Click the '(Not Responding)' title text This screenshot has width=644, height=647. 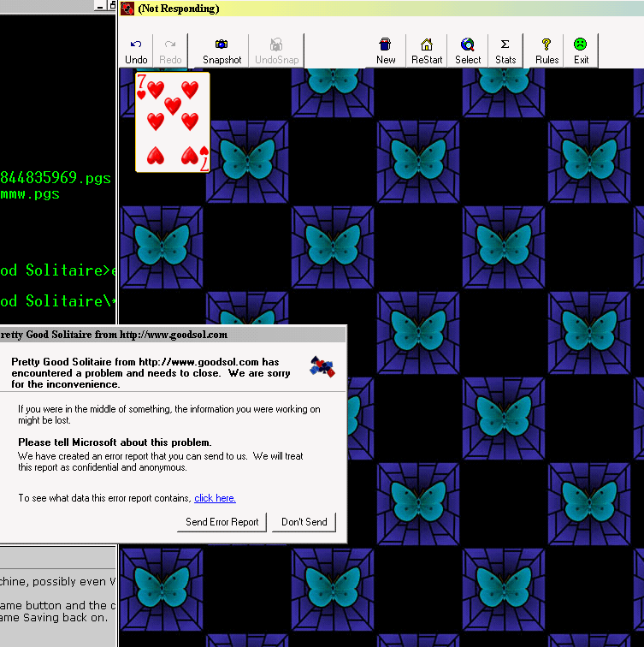[178, 9]
